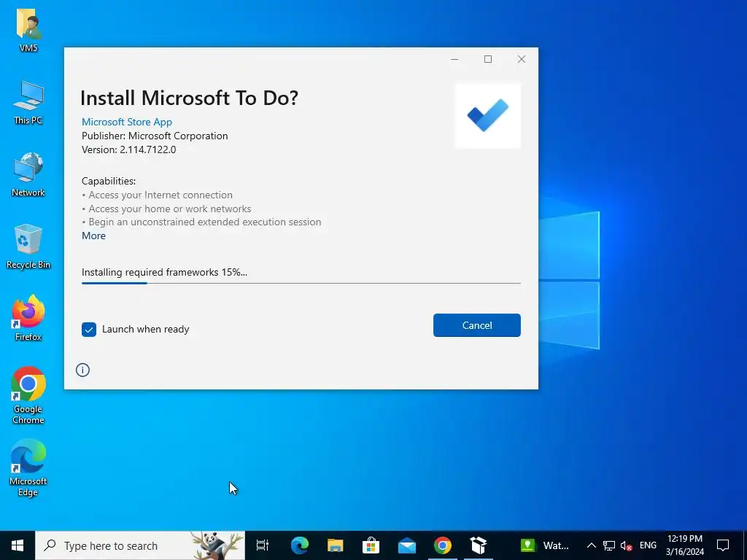Select the Firefox desktop shortcut
The height and width of the screenshot is (560, 747).
coord(28,318)
